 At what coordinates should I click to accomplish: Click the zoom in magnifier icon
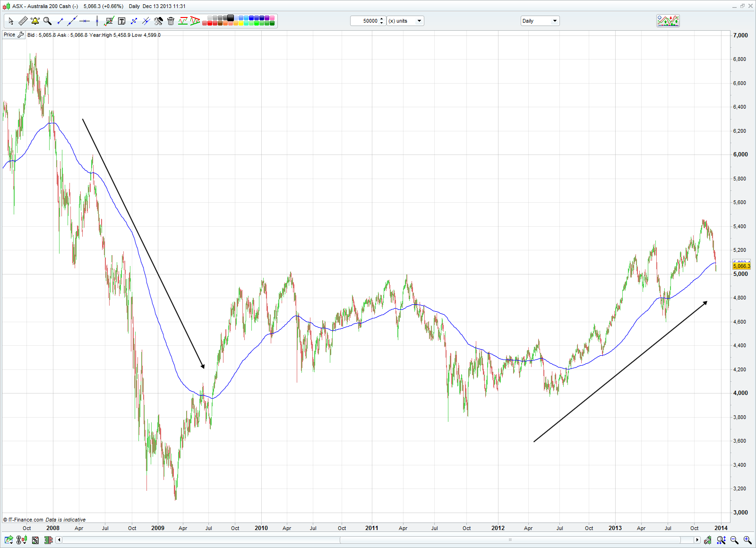coord(747,540)
